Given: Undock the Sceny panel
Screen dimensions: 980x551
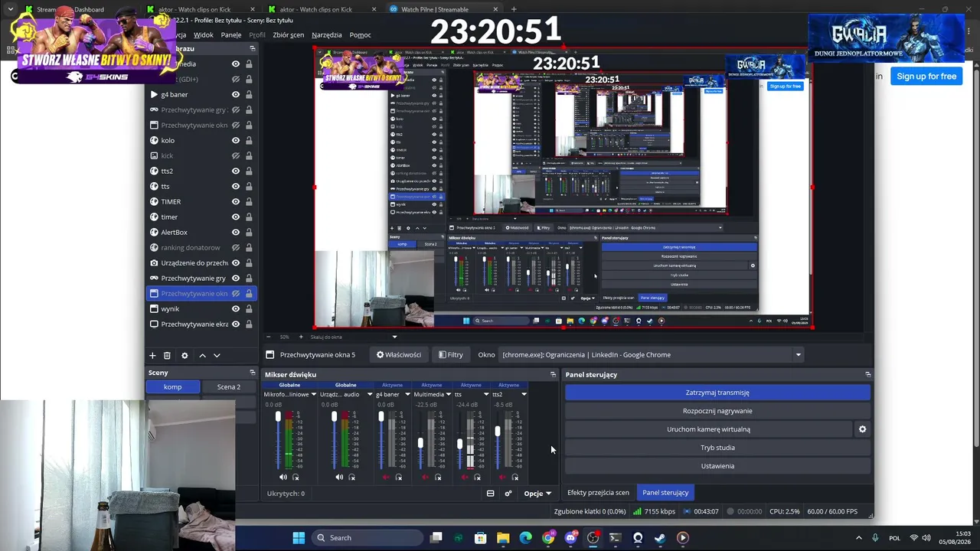Looking at the screenshot, I should coord(252,373).
